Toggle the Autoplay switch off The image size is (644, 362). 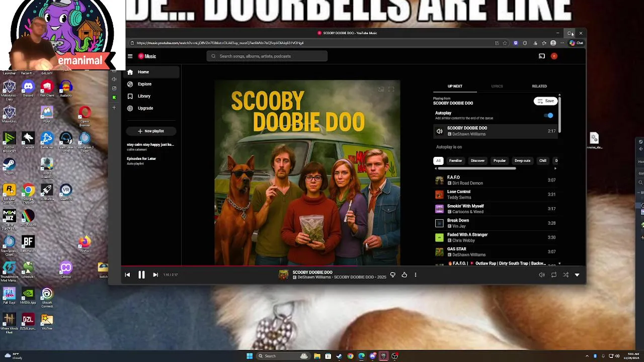[549, 116]
